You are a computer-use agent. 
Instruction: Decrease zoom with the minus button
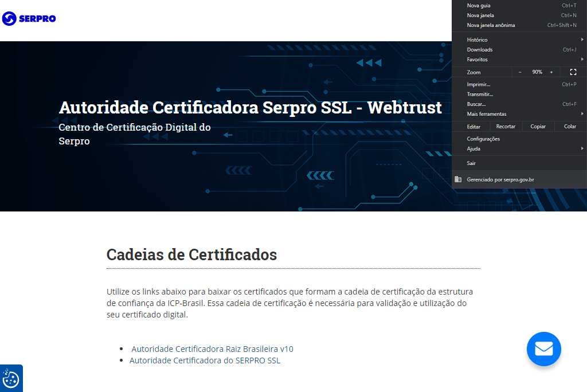pos(520,72)
